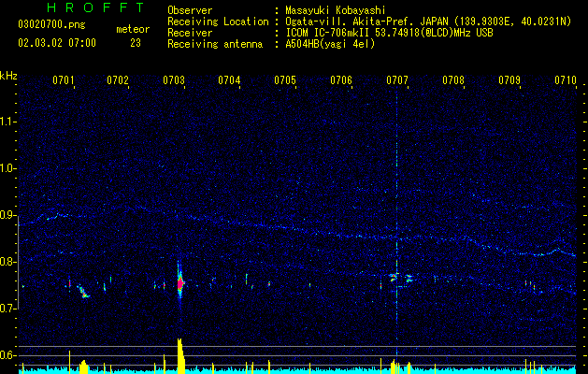Select observer name Masayuki Kobayashi
Screen dimensions: 588x374
pos(336,10)
